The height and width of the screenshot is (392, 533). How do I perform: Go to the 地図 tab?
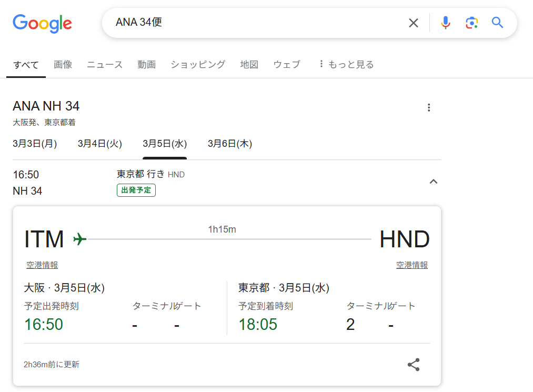249,65
